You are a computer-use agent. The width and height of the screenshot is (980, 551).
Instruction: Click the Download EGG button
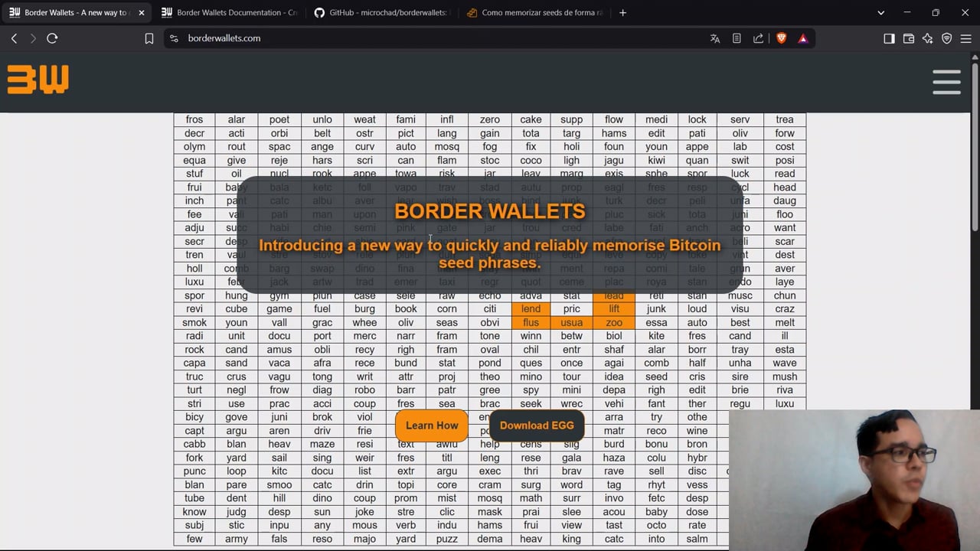click(x=537, y=425)
